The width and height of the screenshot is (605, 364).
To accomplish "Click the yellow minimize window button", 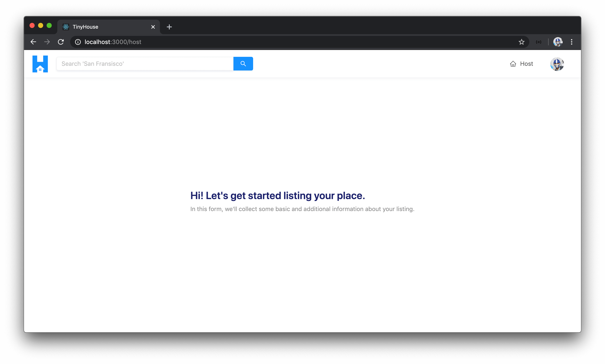I will [40, 25].
